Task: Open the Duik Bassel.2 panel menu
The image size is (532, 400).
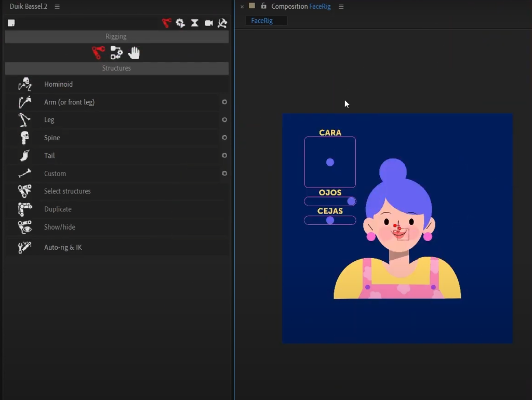Action: (57, 6)
